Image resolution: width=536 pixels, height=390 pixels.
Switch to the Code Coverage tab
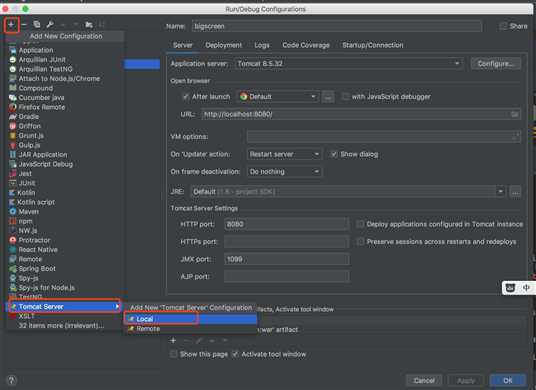pyautogui.click(x=306, y=45)
